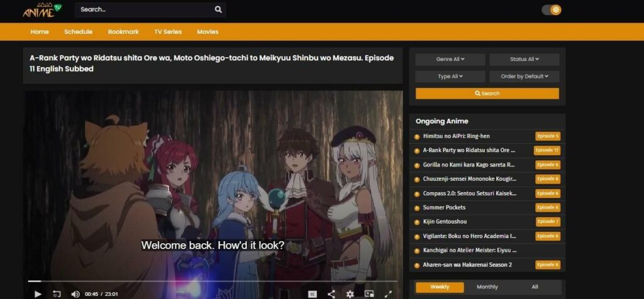Click Episode 7 badge for Kijin Gentoushou

[x=548, y=222]
